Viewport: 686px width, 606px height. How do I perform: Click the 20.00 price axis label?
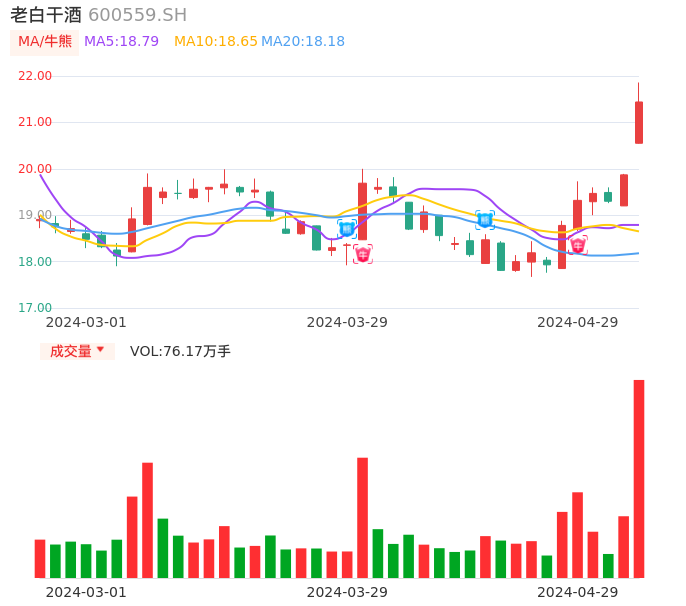click(x=35, y=169)
